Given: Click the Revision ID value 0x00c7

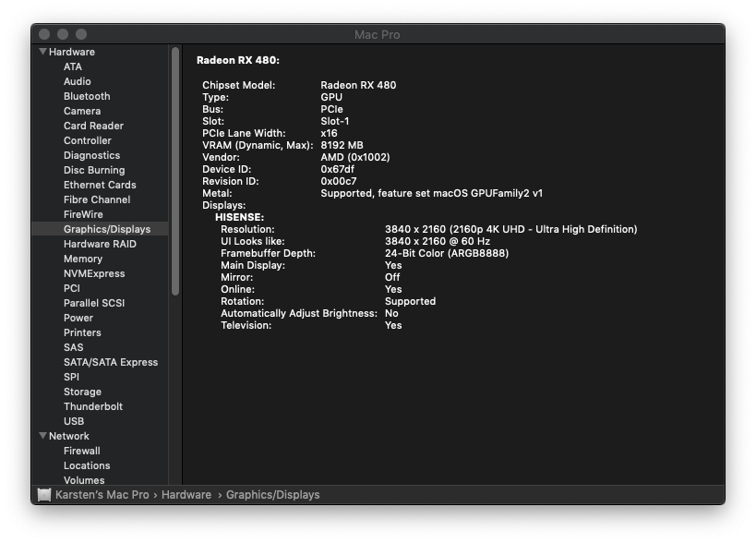Looking at the screenshot, I should (x=339, y=181).
